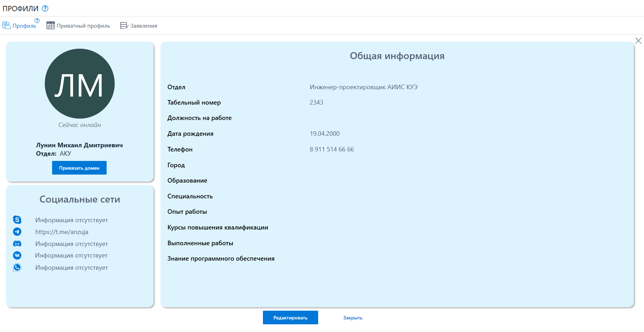Click the Привязать домен button

tap(79, 168)
